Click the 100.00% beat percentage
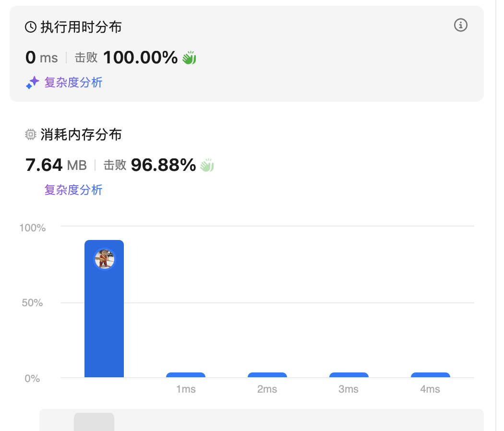This screenshot has height=431, width=504. coord(140,58)
